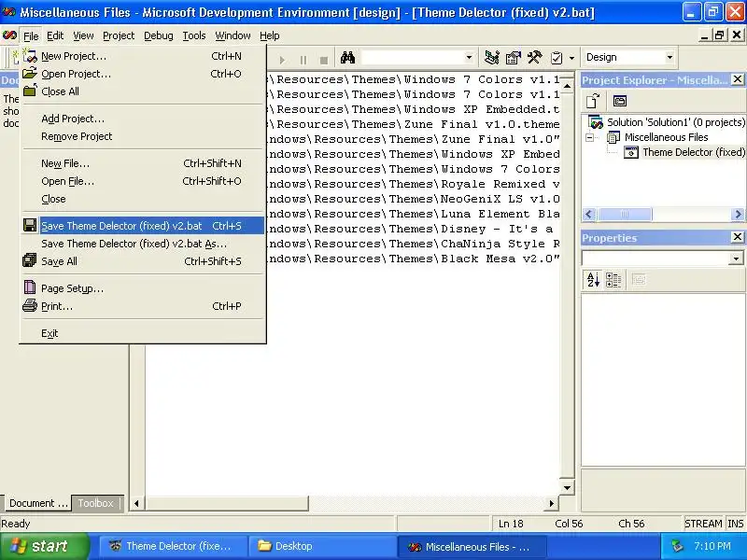Expand the Task List icon dropdown arrow
Image resolution: width=747 pixels, height=560 pixels.
[571, 58]
